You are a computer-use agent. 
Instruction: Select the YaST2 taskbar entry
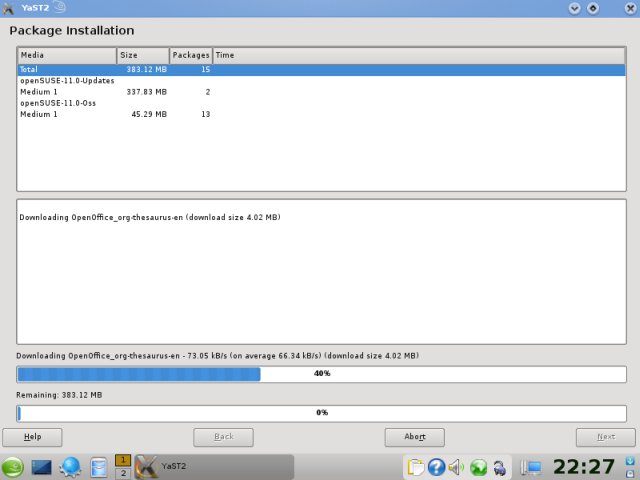(214, 467)
